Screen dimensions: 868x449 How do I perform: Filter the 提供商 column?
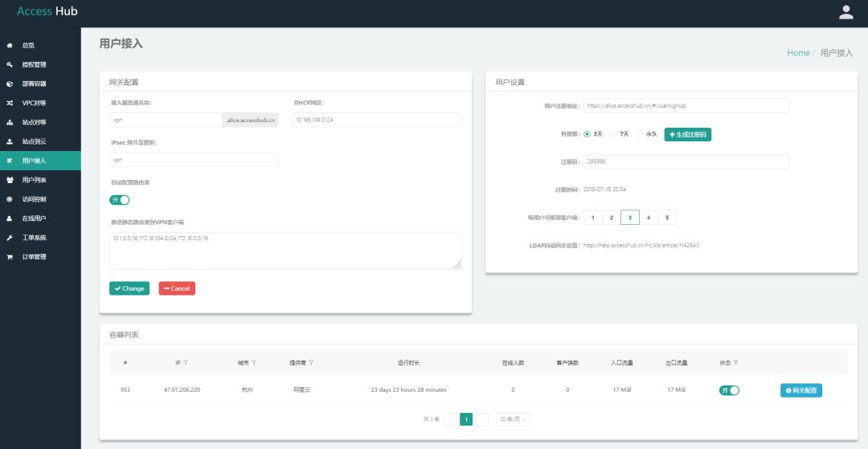(311, 363)
